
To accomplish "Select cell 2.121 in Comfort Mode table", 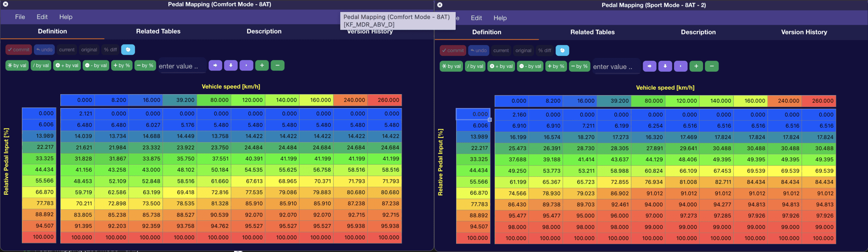I will click(77, 113).
